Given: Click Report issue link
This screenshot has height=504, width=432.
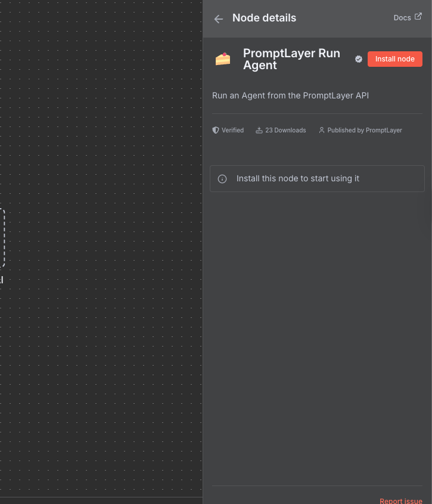Looking at the screenshot, I should coord(401,501).
